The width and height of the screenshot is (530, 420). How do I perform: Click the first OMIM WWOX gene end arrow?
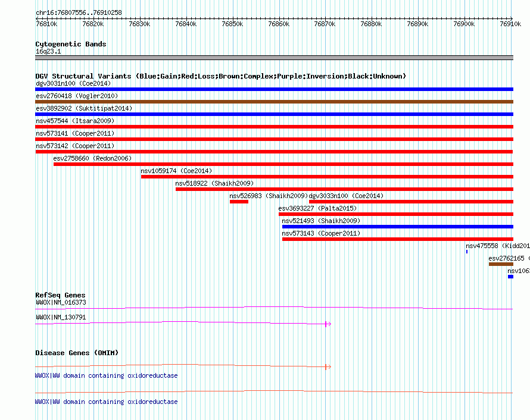pyautogui.click(x=328, y=367)
